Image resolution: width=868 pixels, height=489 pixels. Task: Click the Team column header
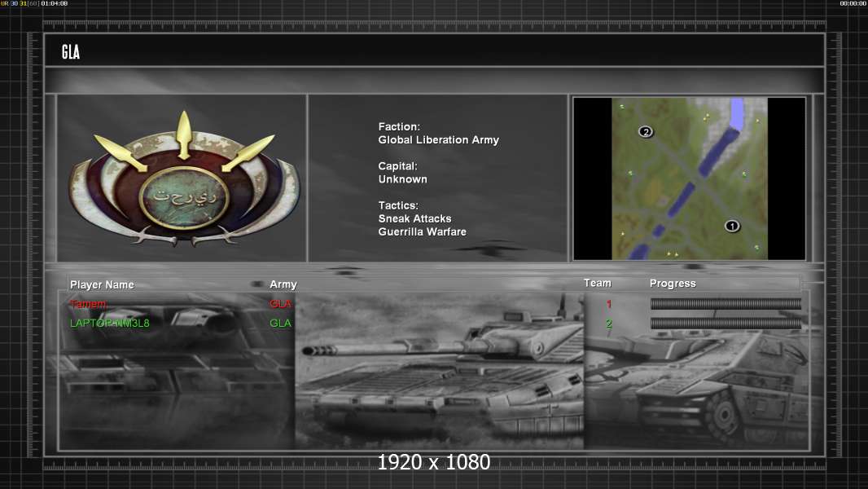click(x=597, y=283)
